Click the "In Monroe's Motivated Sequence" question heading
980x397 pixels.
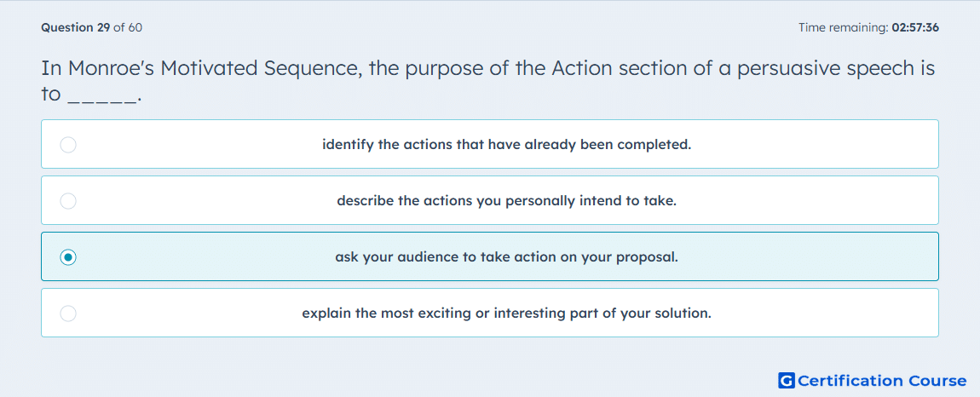tap(488, 81)
